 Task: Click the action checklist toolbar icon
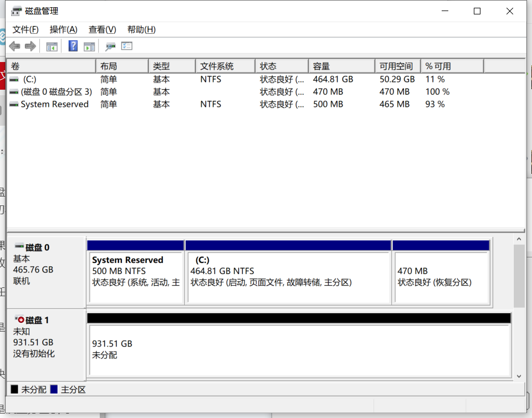(x=127, y=46)
